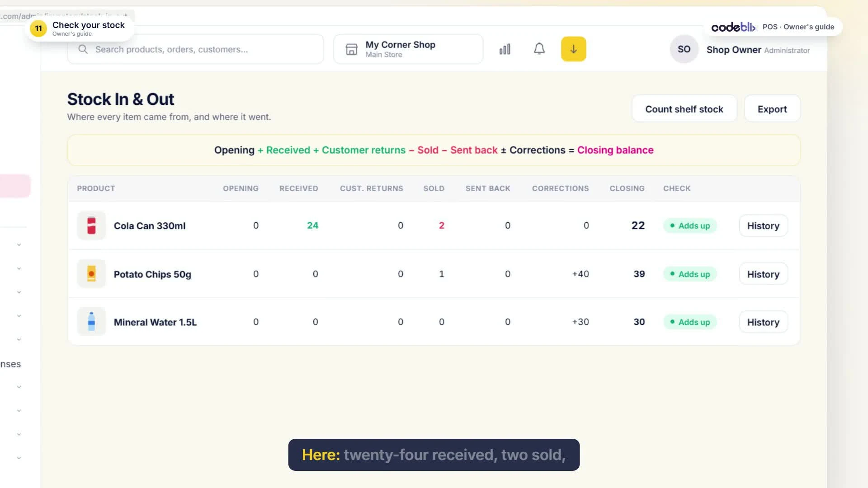Image resolution: width=868 pixels, height=488 pixels.
Task: Click the Count shelf stock button
Action: pos(684,109)
